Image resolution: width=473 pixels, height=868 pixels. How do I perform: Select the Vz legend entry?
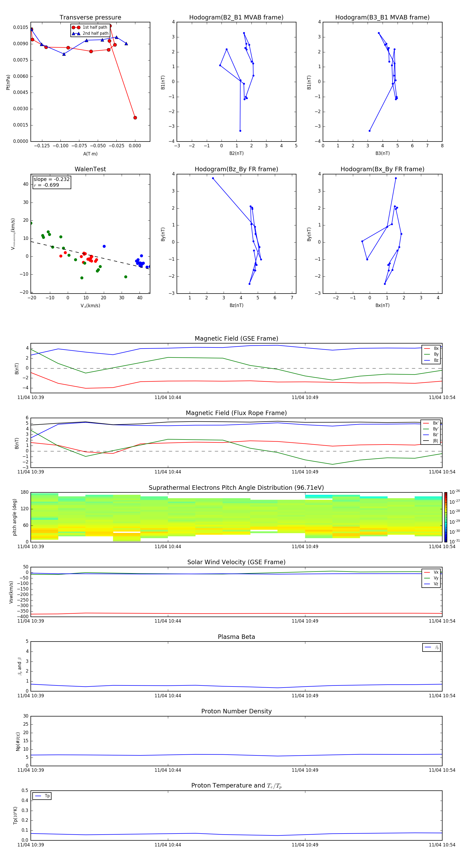pyautogui.click(x=431, y=584)
